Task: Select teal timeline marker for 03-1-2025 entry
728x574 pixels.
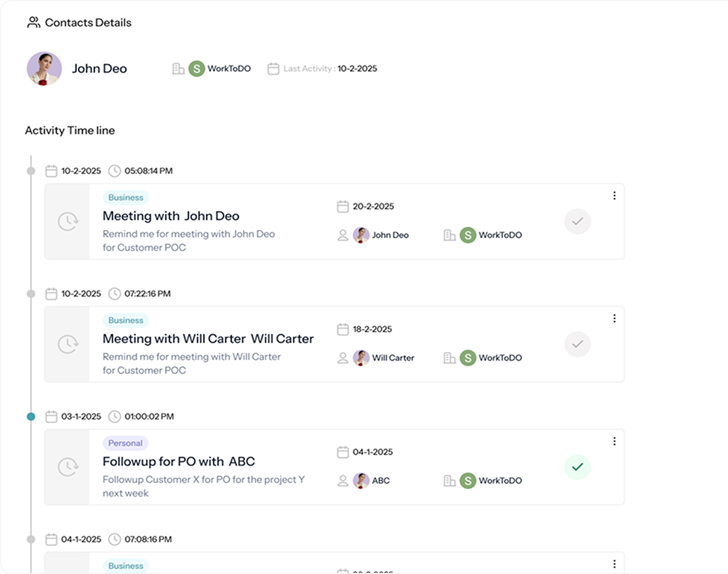Action: [x=31, y=416]
